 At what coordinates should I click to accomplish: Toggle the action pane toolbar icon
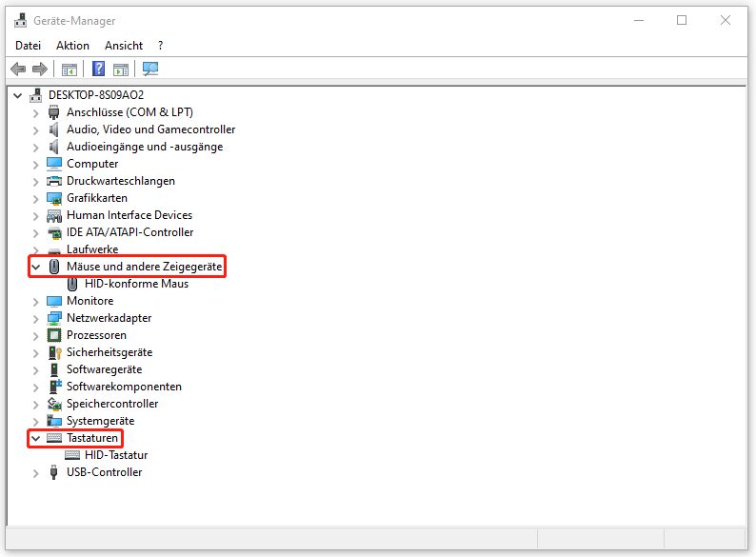pyautogui.click(x=121, y=70)
